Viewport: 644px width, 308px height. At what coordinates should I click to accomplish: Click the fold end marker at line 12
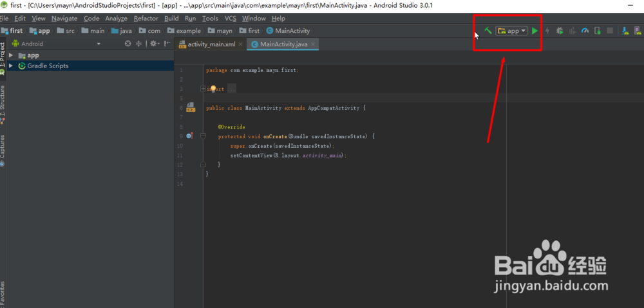202,165
